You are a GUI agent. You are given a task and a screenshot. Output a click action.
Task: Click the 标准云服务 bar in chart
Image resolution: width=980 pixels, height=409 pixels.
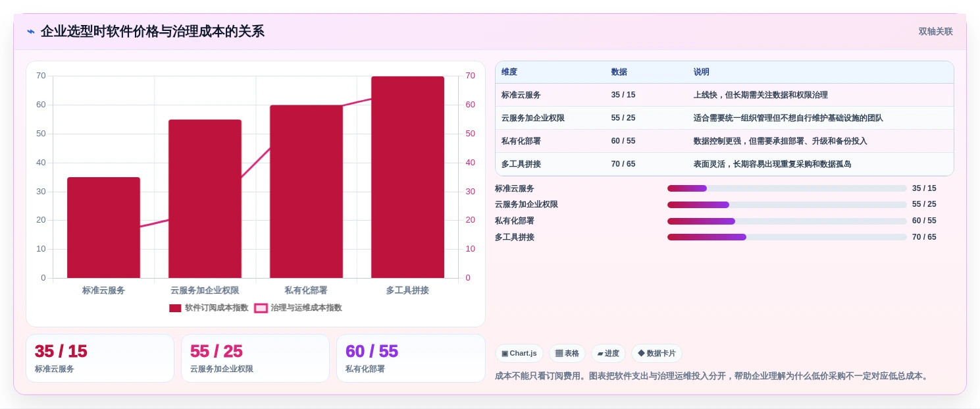click(x=103, y=227)
